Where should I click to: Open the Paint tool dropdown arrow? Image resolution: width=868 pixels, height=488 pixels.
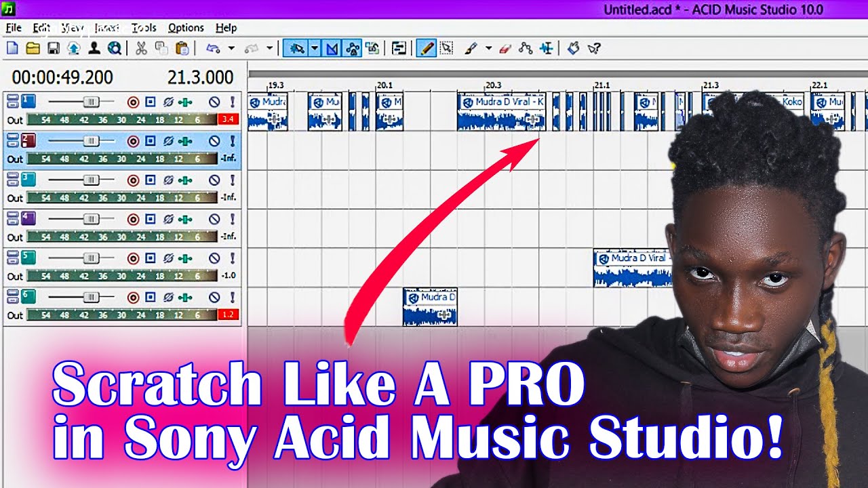[488, 48]
